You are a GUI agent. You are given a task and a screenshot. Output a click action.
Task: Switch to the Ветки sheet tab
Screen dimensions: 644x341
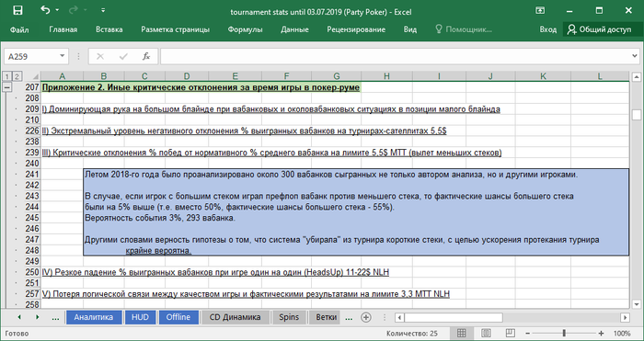coord(326,317)
